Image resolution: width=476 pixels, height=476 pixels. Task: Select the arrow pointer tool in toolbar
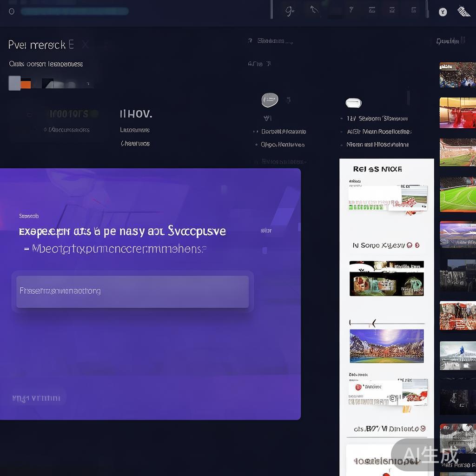(x=314, y=10)
